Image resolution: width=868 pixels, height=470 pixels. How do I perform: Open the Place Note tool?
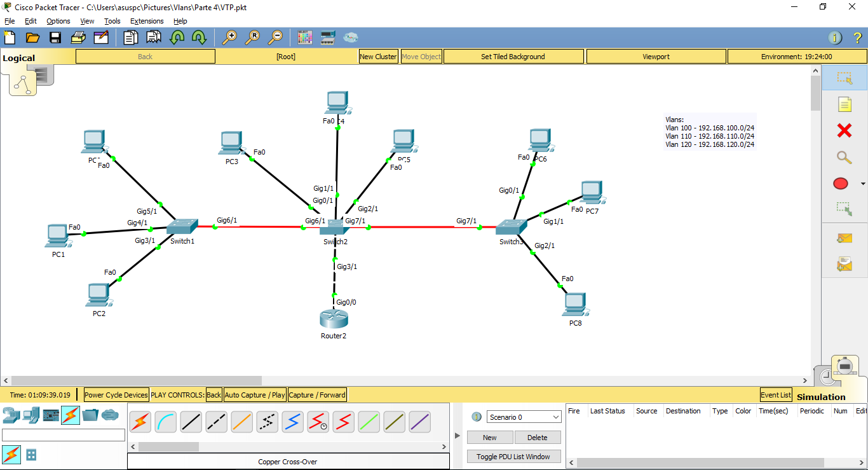[845, 104]
